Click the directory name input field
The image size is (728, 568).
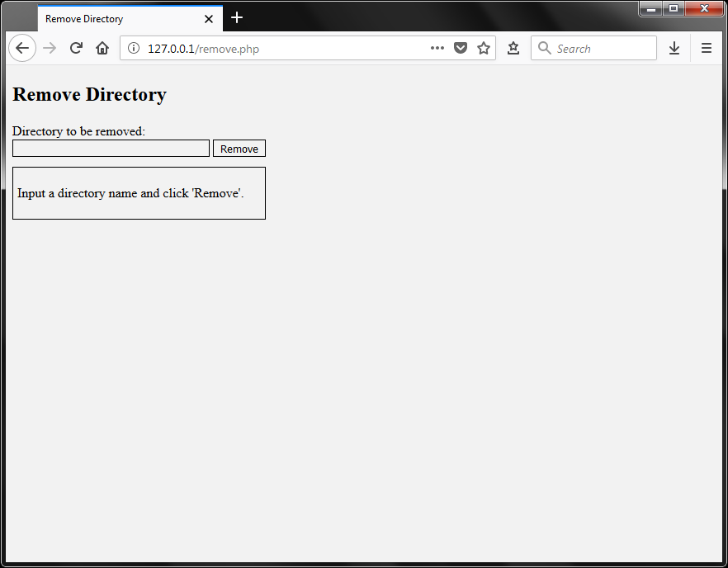point(110,147)
